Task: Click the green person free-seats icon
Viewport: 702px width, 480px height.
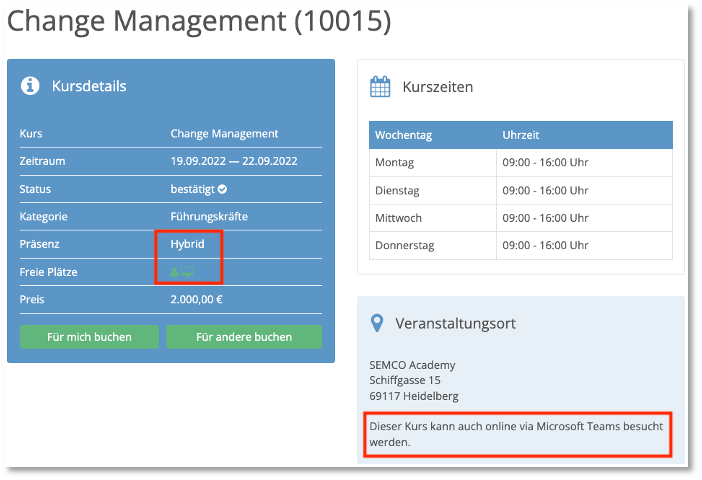Action: point(174,272)
